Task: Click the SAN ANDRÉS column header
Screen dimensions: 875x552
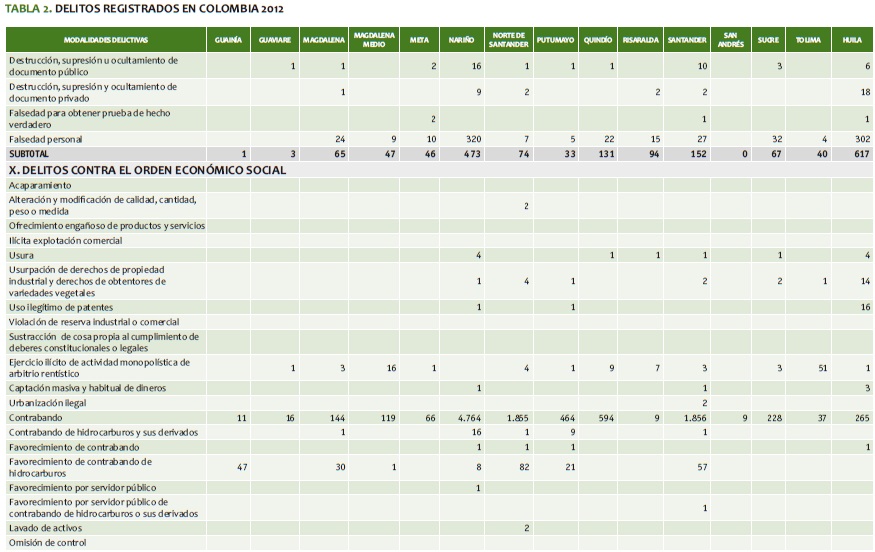Action: coord(731,40)
